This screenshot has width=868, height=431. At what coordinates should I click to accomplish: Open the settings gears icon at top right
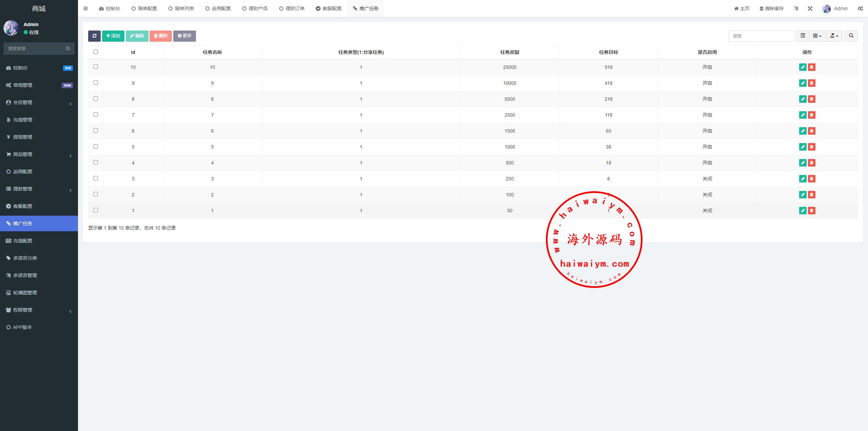(x=860, y=8)
